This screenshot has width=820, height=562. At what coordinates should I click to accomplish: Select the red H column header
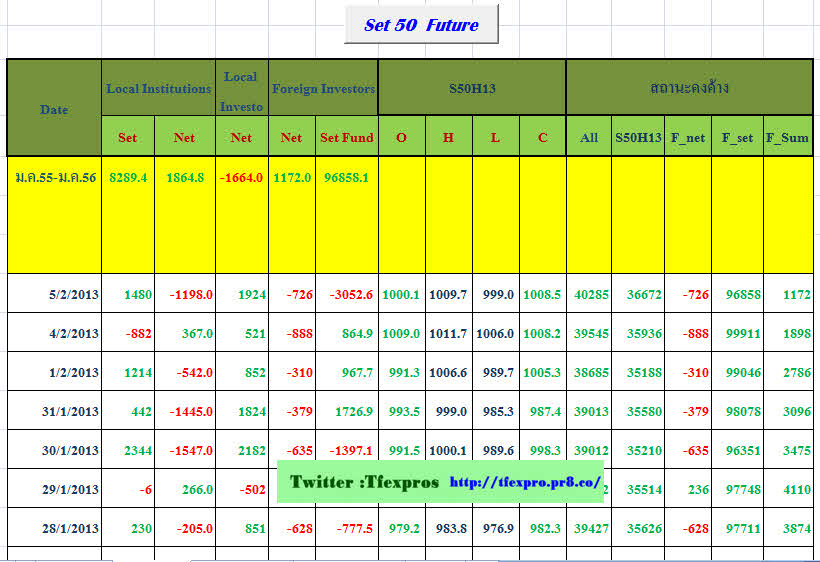[448, 137]
